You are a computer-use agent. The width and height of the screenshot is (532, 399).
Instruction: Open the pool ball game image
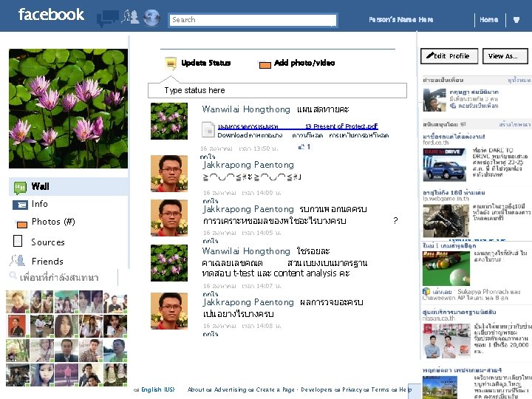click(x=446, y=269)
